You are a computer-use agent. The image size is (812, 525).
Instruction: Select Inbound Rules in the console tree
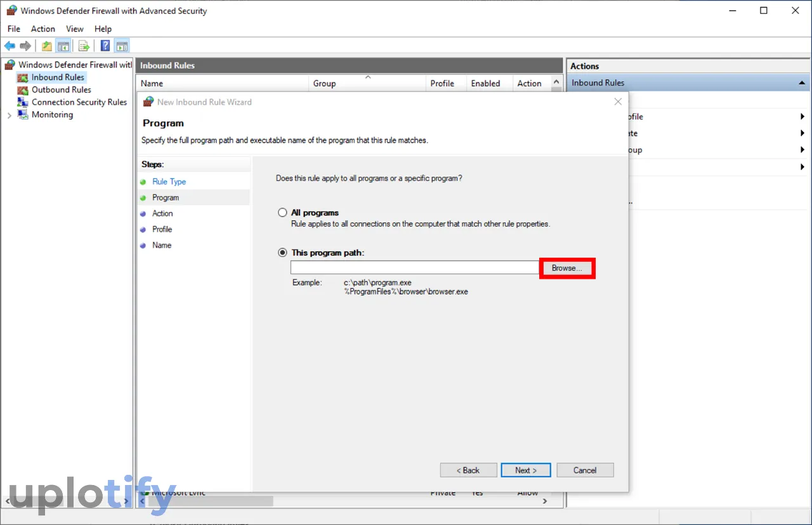pyautogui.click(x=58, y=77)
